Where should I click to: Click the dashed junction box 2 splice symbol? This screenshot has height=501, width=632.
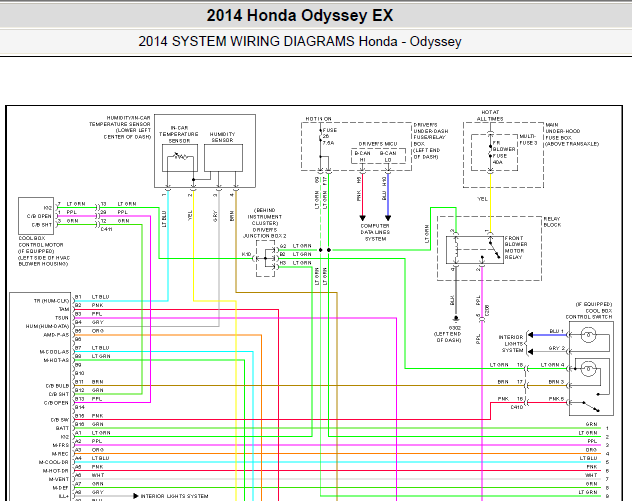tap(266, 258)
